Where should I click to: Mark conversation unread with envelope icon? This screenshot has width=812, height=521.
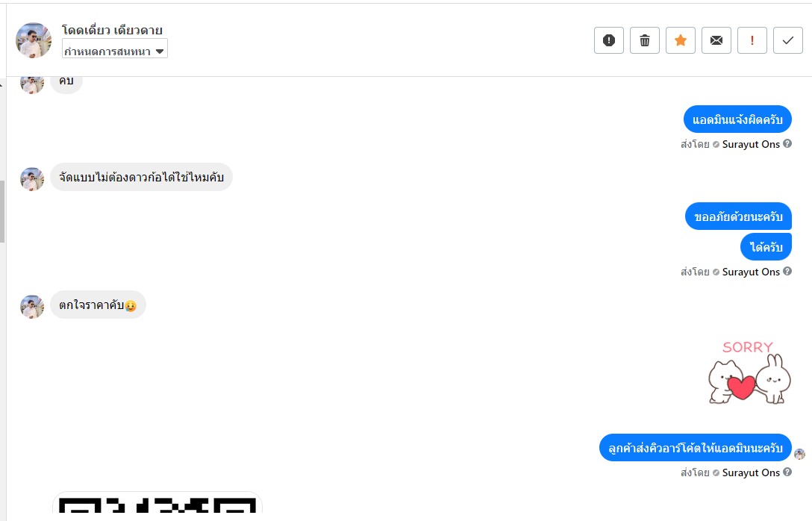tap(716, 40)
